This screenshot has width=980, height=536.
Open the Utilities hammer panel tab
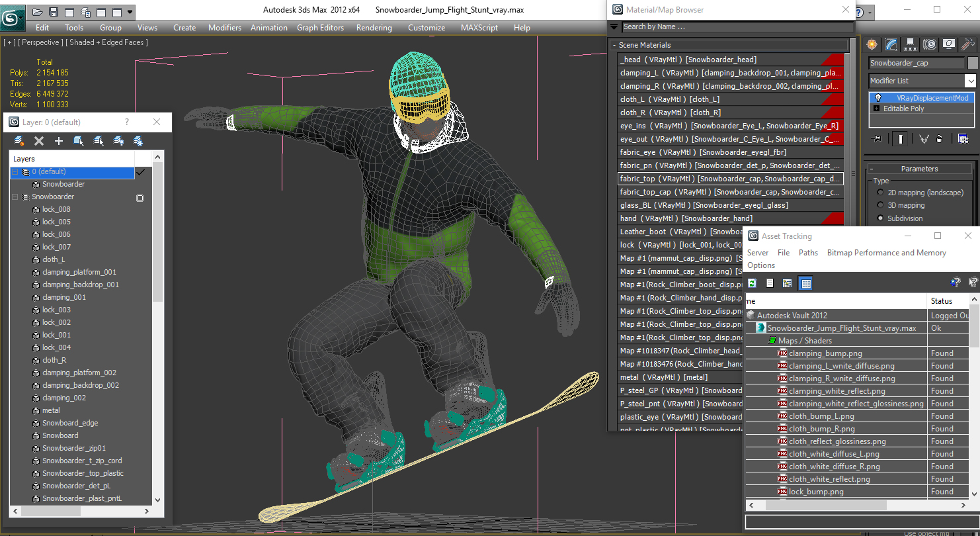(968, 44)
